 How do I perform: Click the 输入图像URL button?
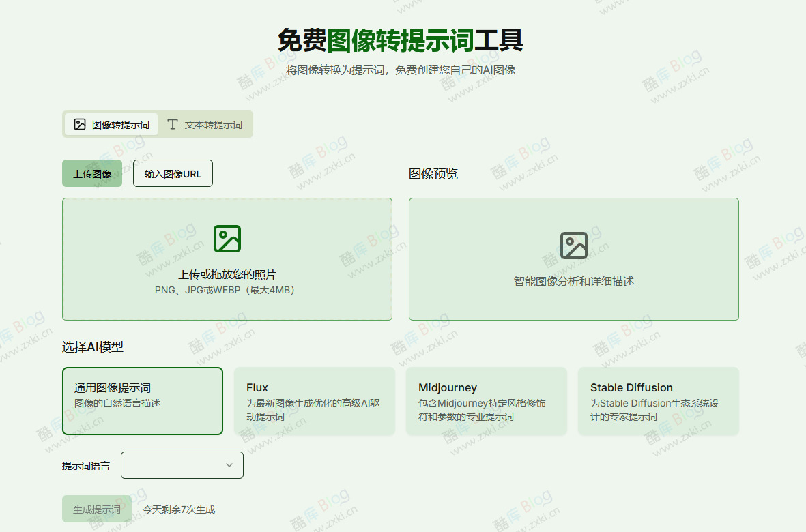pos(173,173)
